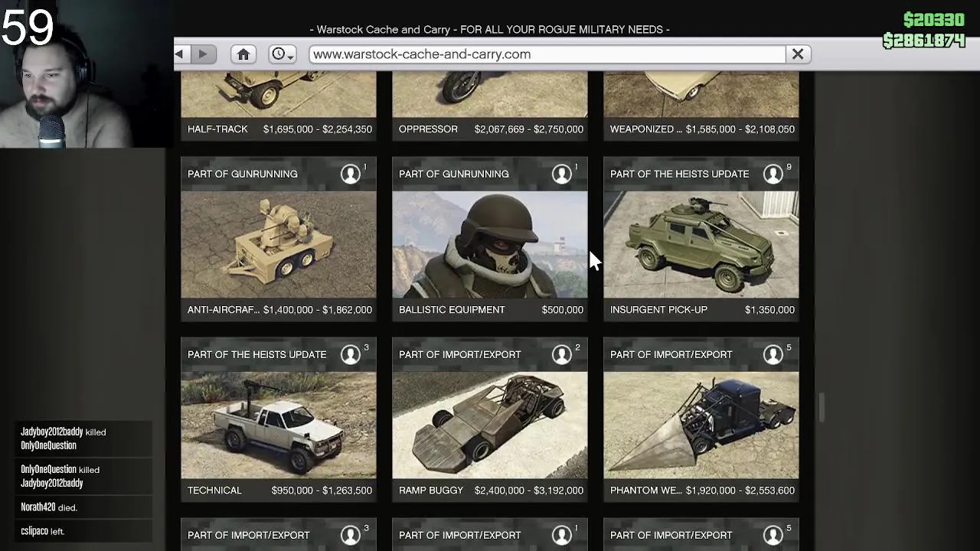
Task: Click the browser back arrow
Action: point(180,54)
